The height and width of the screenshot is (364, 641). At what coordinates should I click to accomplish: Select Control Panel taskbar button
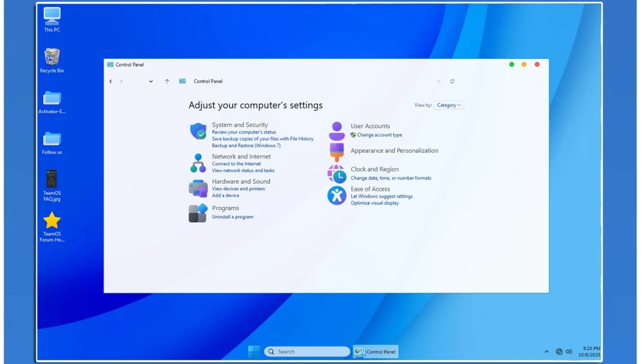point(376,351)
